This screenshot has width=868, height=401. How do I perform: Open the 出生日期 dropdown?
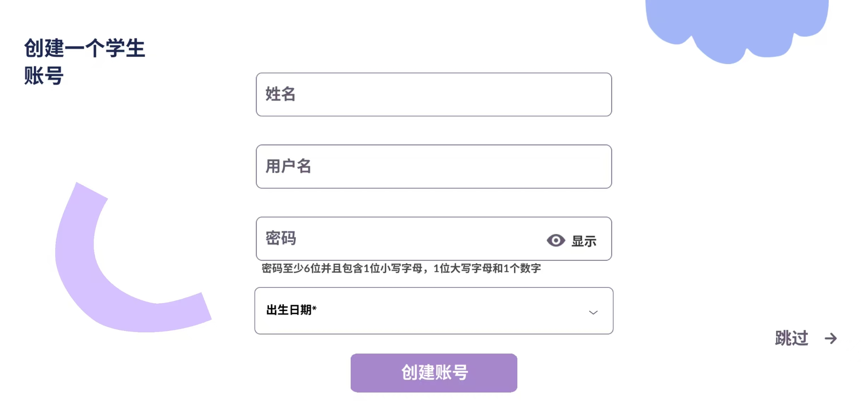pyautogui.click(x=433, y=311)
